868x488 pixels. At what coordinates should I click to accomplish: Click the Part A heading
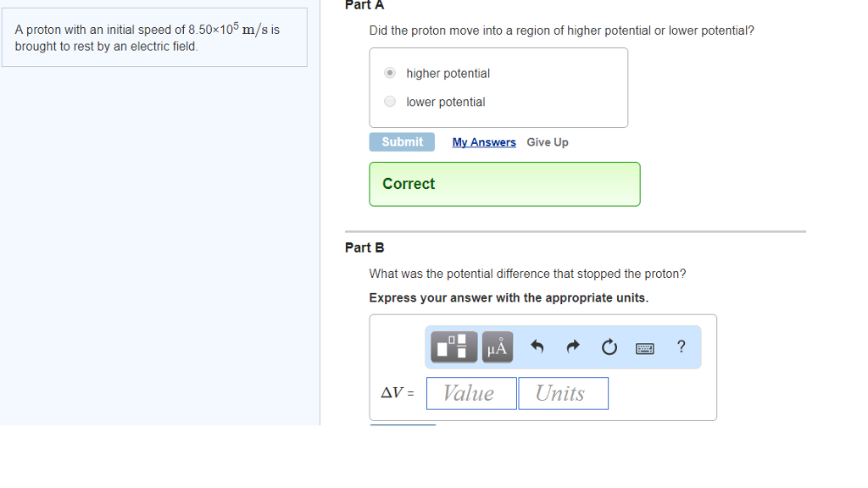(364, 5)
